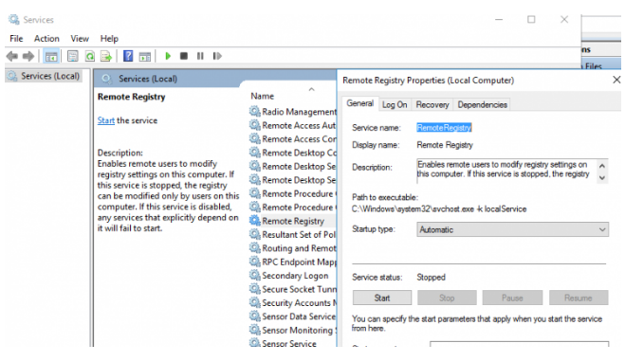This screenshot has width=644, height=362.
Task: Sort services by the Name column header
Action: (x=263, y=96)
